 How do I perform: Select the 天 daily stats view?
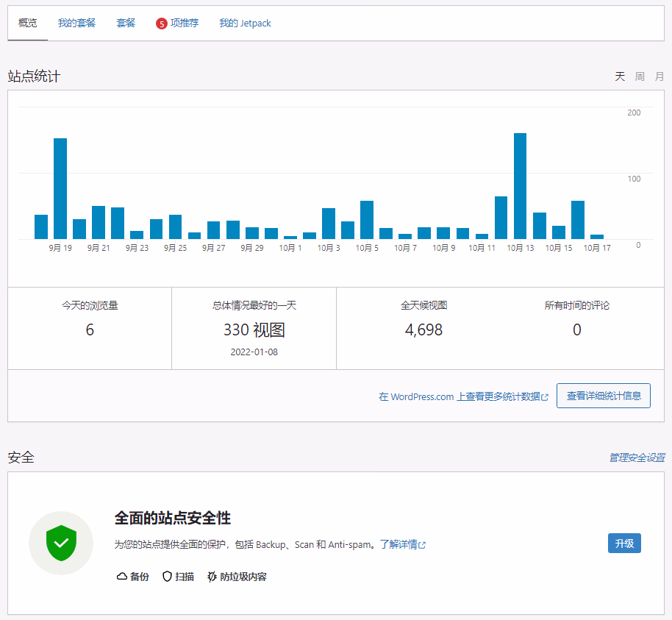(x=620, y=76)
